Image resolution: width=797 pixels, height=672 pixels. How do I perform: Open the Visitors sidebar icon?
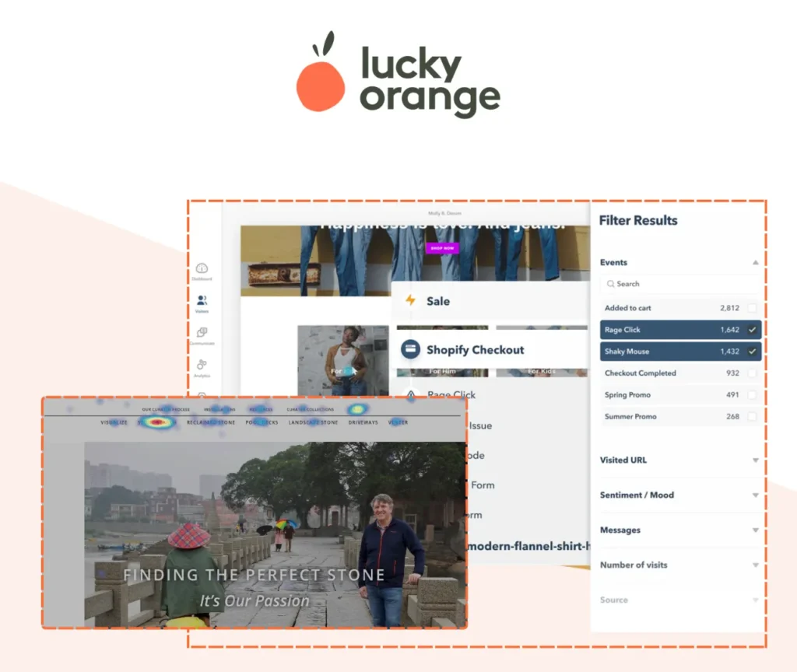202,300
